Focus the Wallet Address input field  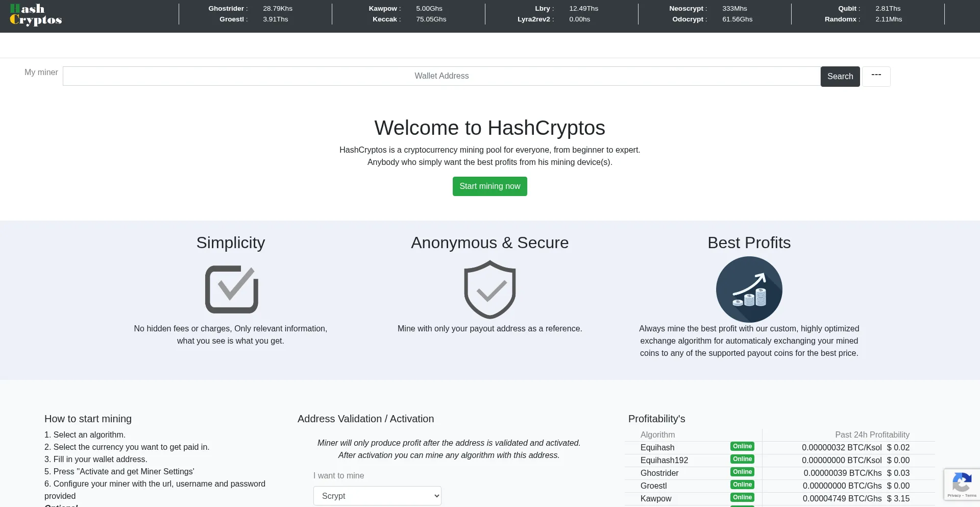[442, 76]
